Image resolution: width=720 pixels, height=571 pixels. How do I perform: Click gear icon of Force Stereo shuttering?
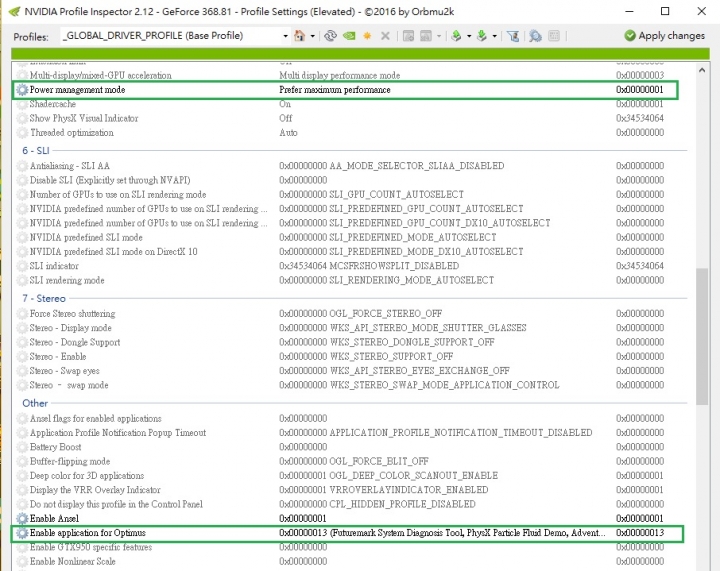tap(22, 313)
